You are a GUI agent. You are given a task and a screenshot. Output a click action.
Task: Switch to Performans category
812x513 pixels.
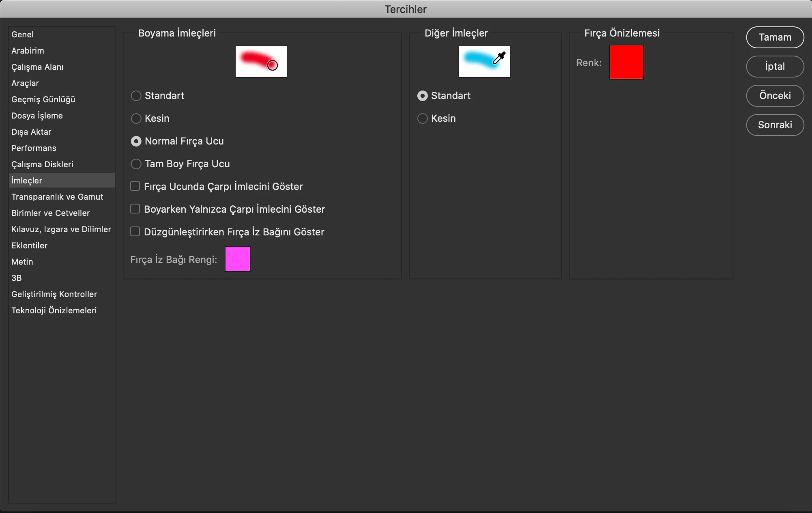(x=34, y=148)
